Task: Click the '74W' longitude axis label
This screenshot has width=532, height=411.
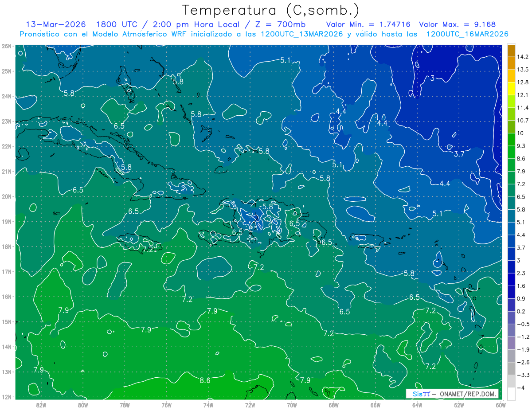Action: (x=208, y=405)
